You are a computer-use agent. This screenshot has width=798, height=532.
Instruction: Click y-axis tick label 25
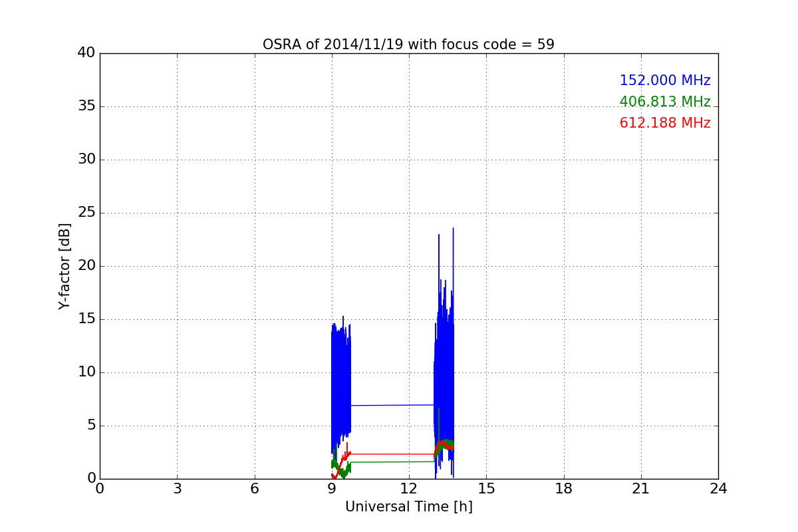(x=86, y=213)
